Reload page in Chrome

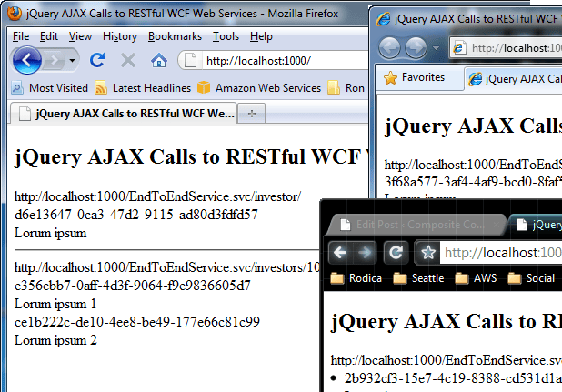(x=396, y=253)
